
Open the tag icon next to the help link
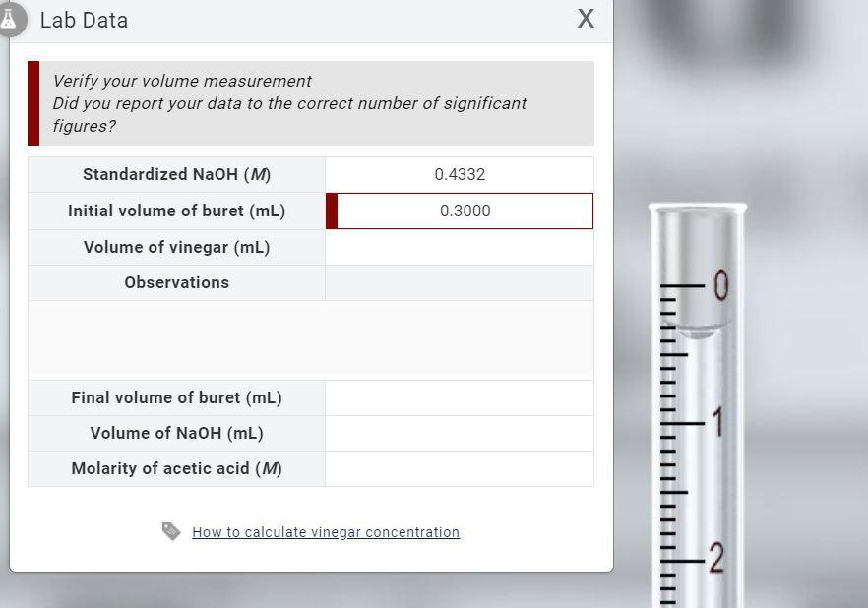170,531
